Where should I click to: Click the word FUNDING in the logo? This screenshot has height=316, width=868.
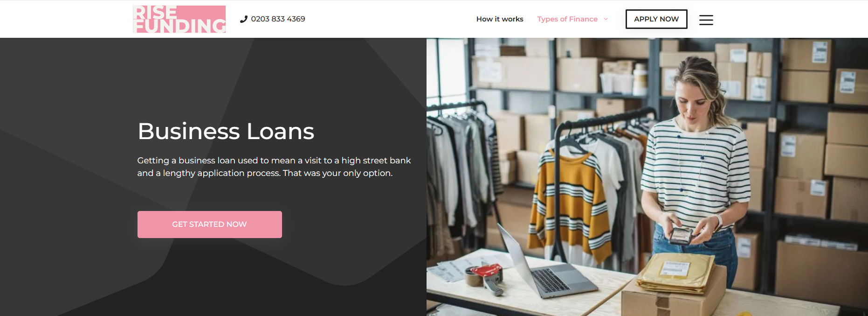click(x=180, y=26)
